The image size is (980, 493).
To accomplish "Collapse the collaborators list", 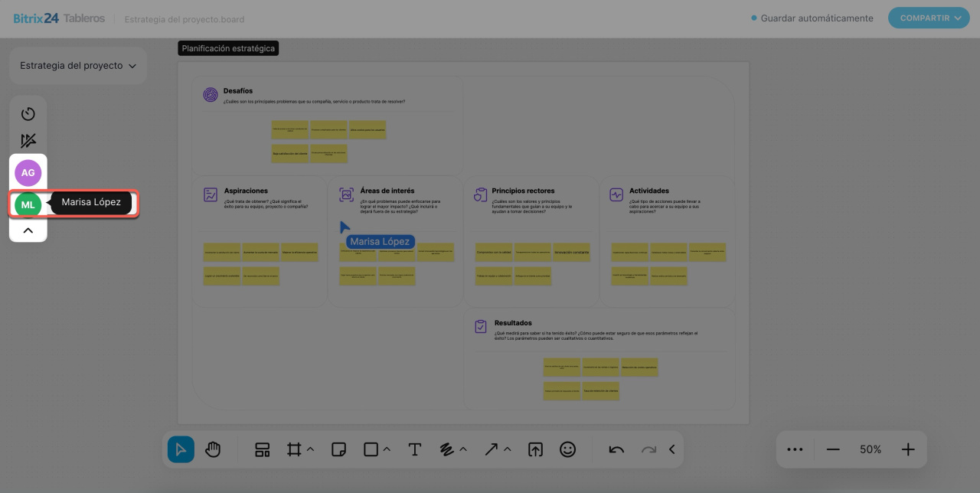I will pos(28,230).
